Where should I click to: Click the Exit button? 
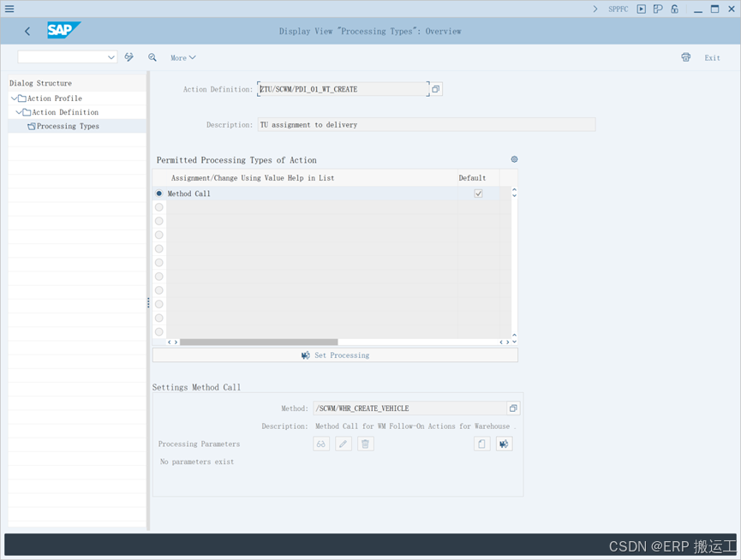(712, 57)
